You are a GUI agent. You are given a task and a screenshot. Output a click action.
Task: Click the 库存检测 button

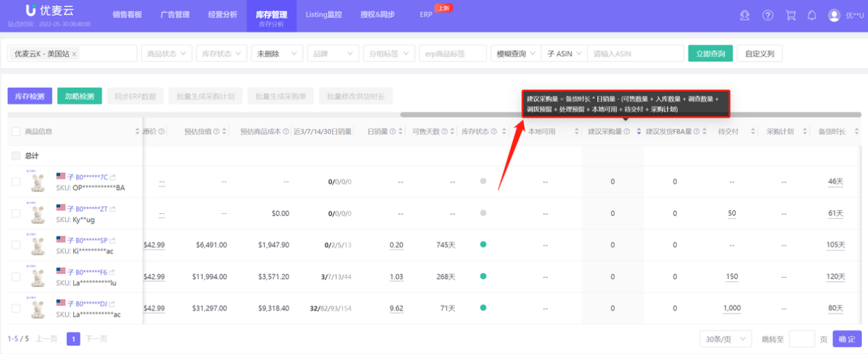[30, 97]
